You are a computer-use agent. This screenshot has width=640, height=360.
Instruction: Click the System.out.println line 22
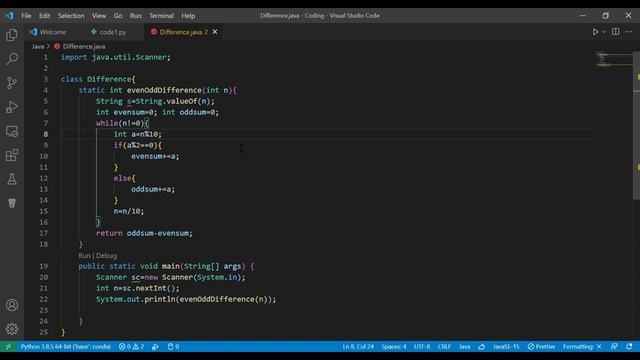click(x=186, y=299)
